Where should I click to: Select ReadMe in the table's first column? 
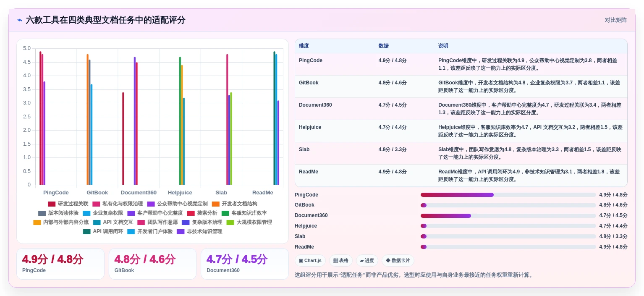pos(309,172)
